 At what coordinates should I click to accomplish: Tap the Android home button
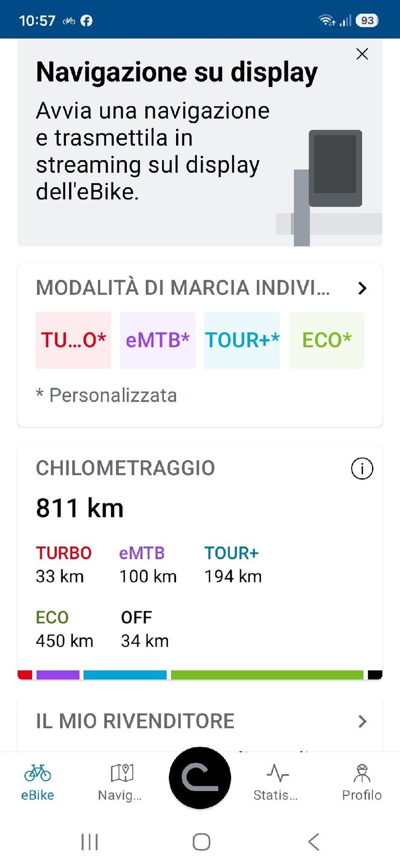point(201,841)
